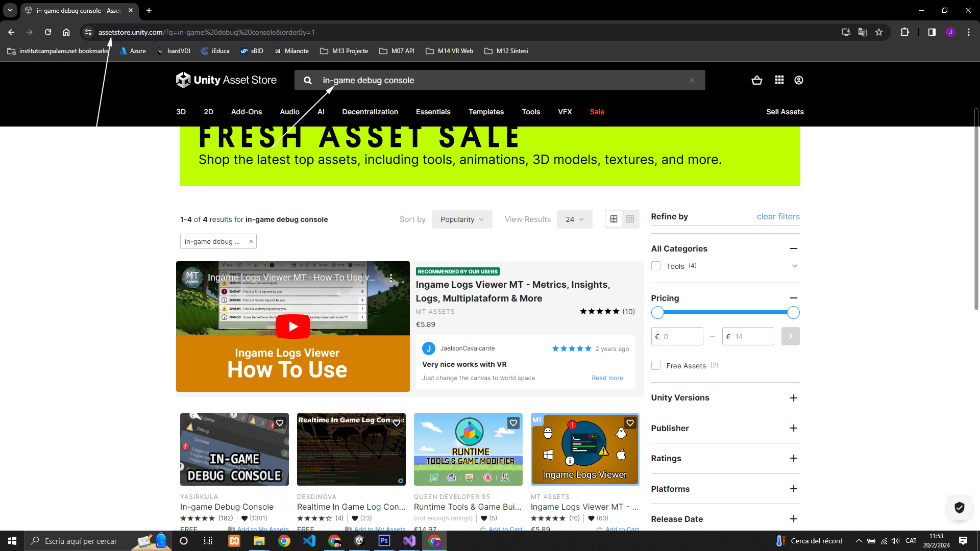Expand the Unity Versions filter

tap(793, 398)
